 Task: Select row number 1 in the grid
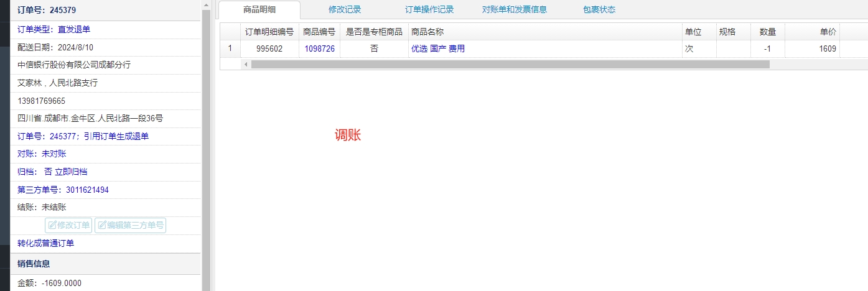[x=230, y=48]
